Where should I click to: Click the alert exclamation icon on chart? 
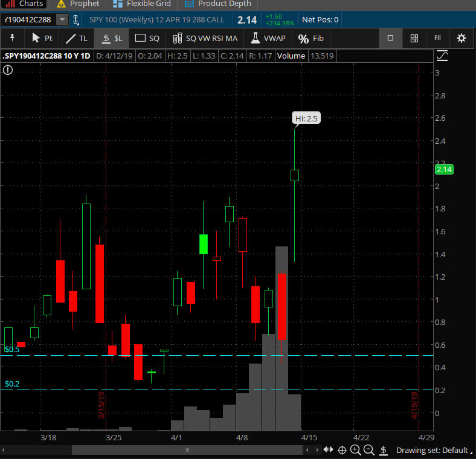(8, 70)
